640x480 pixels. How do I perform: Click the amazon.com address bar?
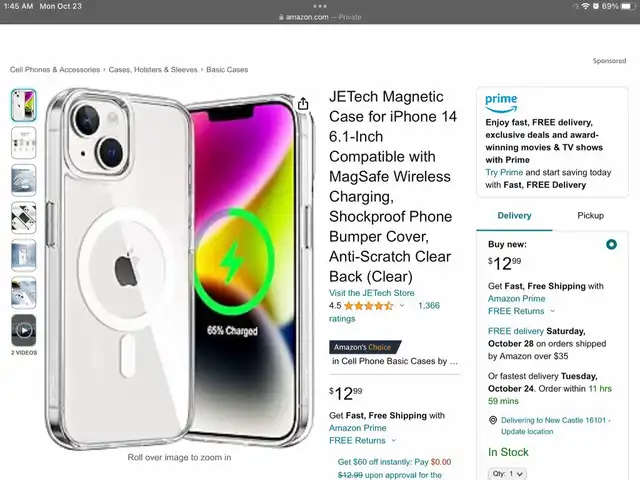pyautogui.click(x=320, y=17)
